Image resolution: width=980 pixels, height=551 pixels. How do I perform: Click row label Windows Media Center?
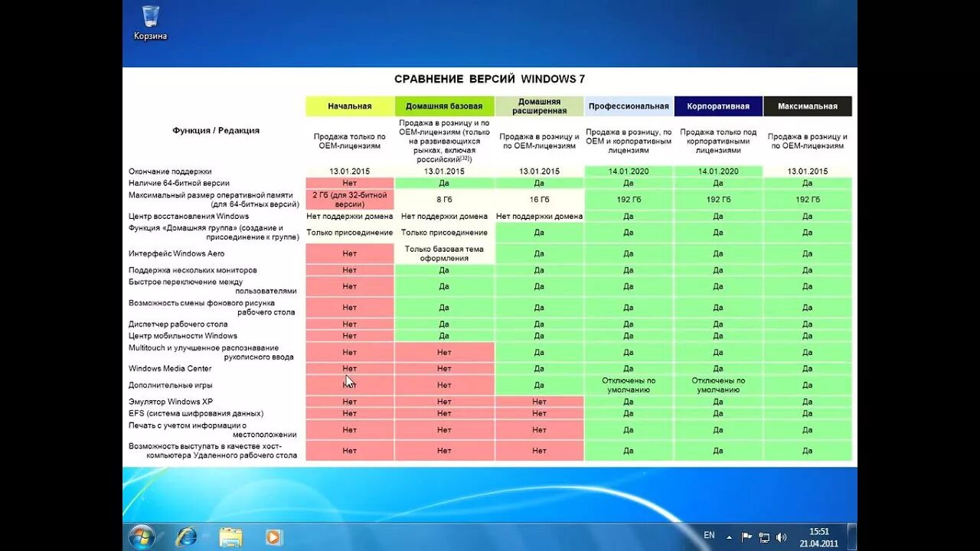pyautogui.click(x=170, y=369)
